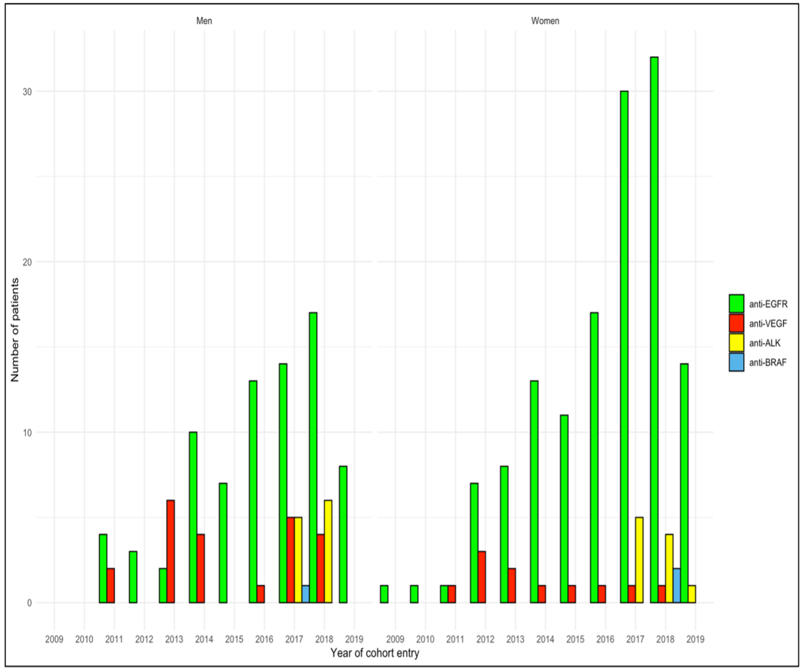Image resolution: width=804 pixels, height=672 pixels.
Task: Click the Women 2017 green anti-EGFR bar
Action: pos(624,346)
